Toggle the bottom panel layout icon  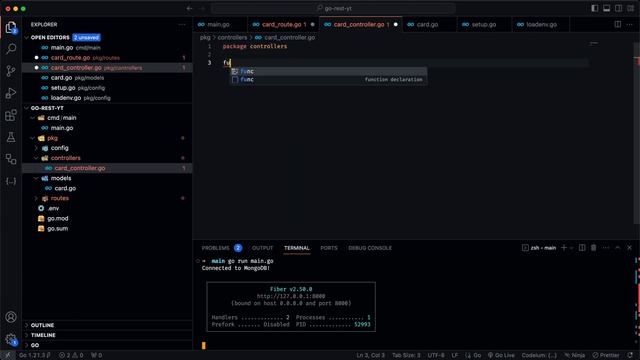click(607, 8)
